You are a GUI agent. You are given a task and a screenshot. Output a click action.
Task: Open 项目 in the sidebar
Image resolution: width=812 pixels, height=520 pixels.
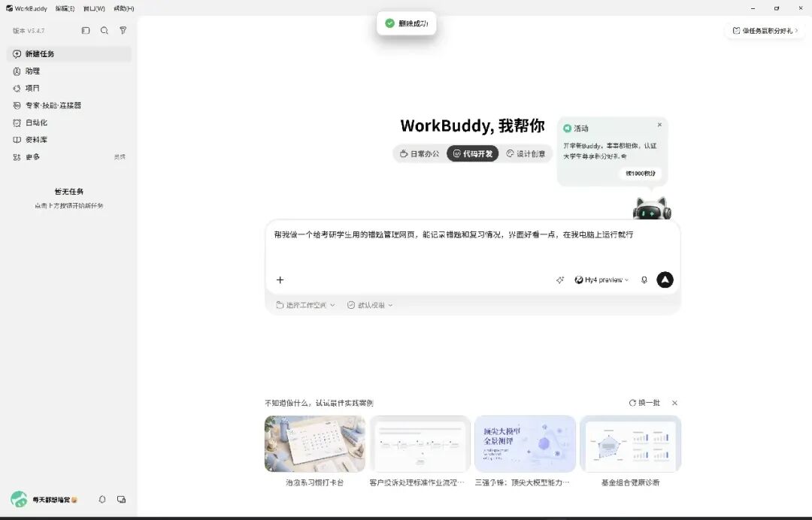tap(69, 88)
